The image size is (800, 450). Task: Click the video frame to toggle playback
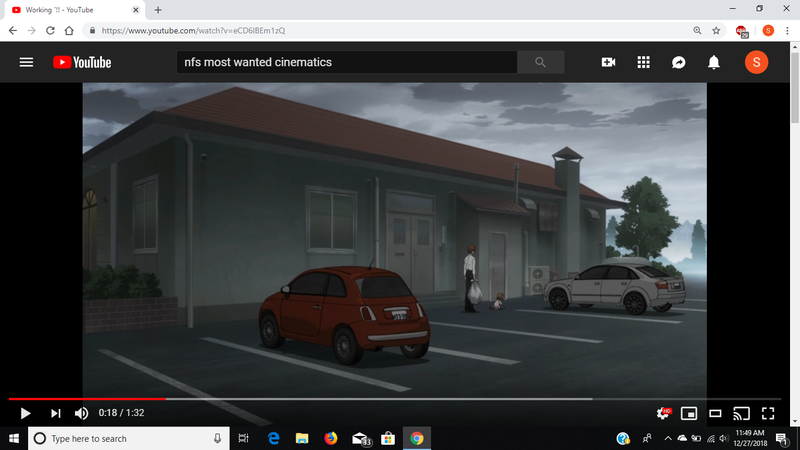tap(394, 240)
